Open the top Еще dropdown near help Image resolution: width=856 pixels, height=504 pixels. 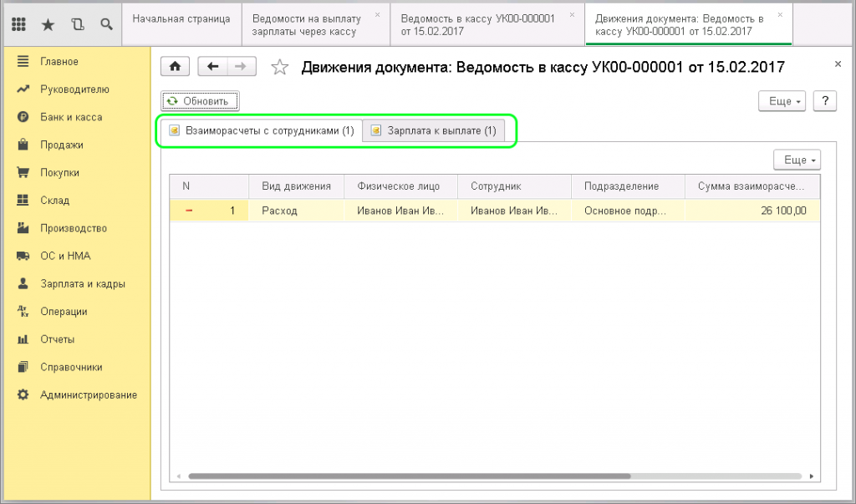coord(782,101)
